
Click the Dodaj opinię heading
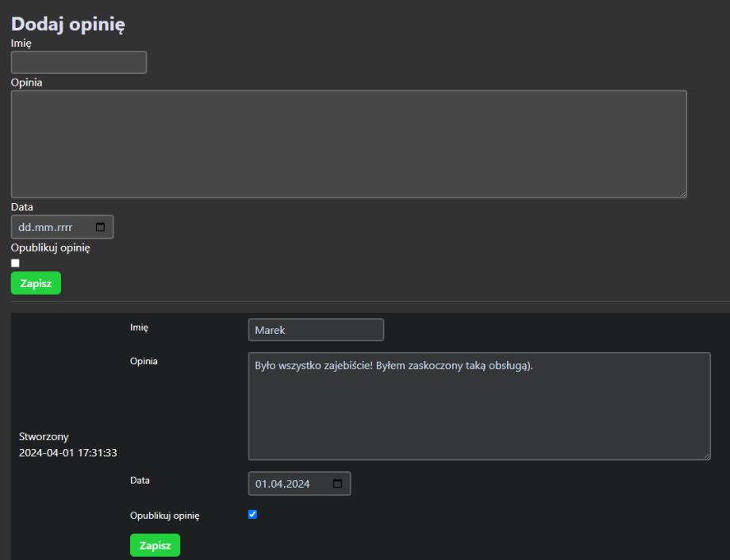68,25
